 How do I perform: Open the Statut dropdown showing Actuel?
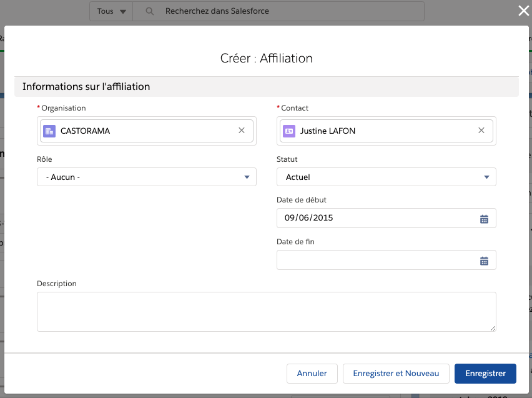[386, 177]
